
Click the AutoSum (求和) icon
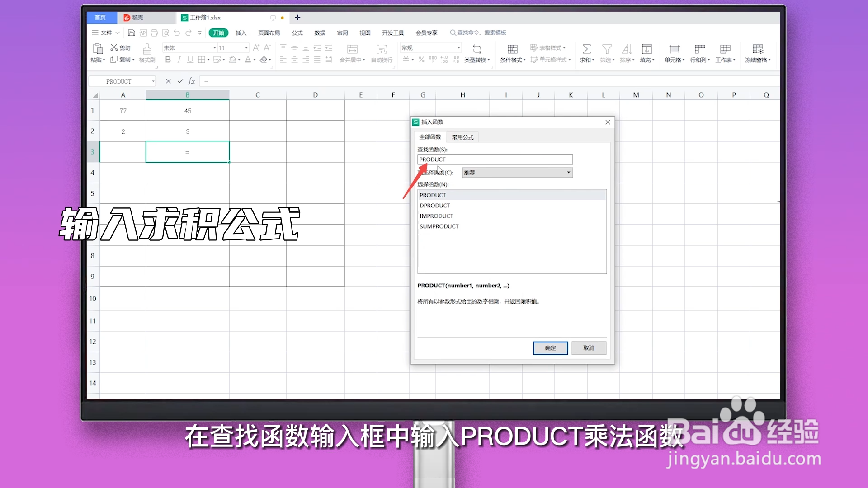pyautogui.click(x=586, y=48)
